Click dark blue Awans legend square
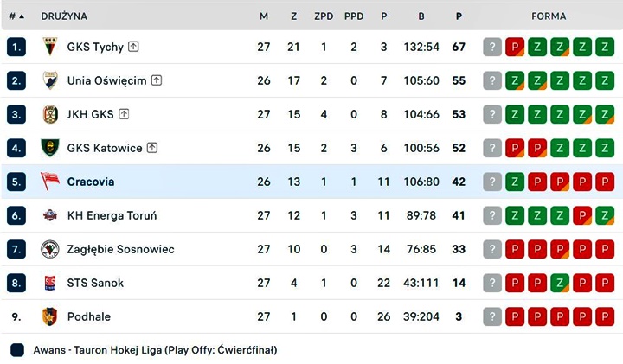623x364 pixels. click(17, 350)
